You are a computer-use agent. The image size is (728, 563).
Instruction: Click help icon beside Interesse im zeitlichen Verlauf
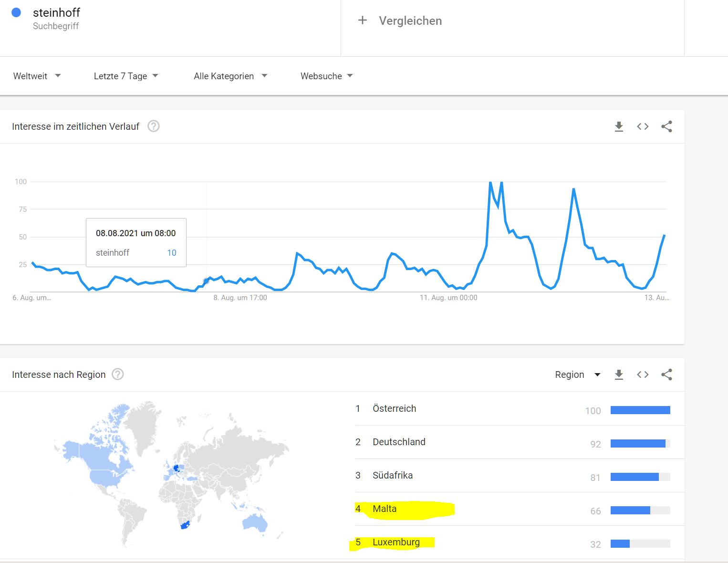(153, 126)
